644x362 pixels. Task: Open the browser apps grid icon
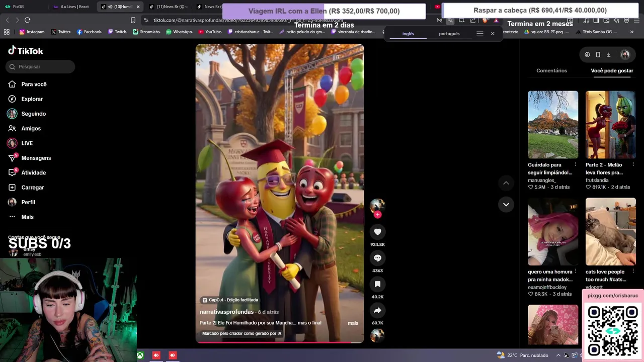(7, 32)
